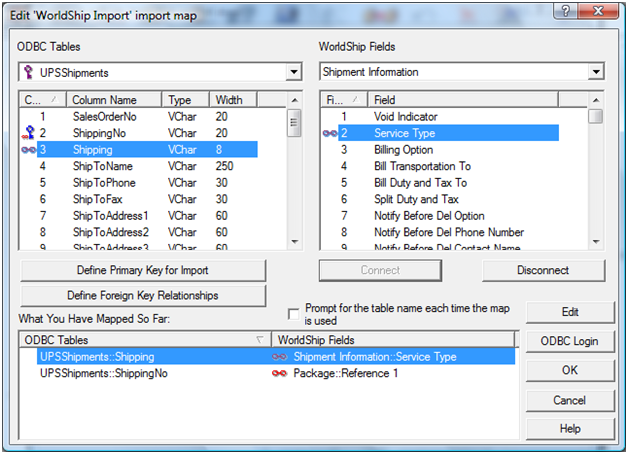Image resolution: width=628 pixels, height=454 pixels.
Task: Open the ODBC Tables dropdown arrow
Action: pos(293,72)
